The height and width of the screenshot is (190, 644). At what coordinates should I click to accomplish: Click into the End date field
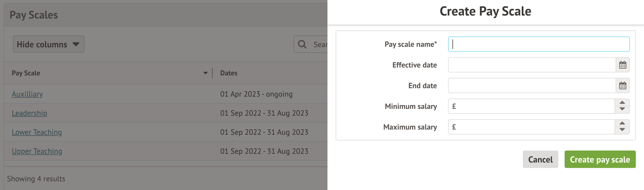pyautogui.click(x=532, y=85)
